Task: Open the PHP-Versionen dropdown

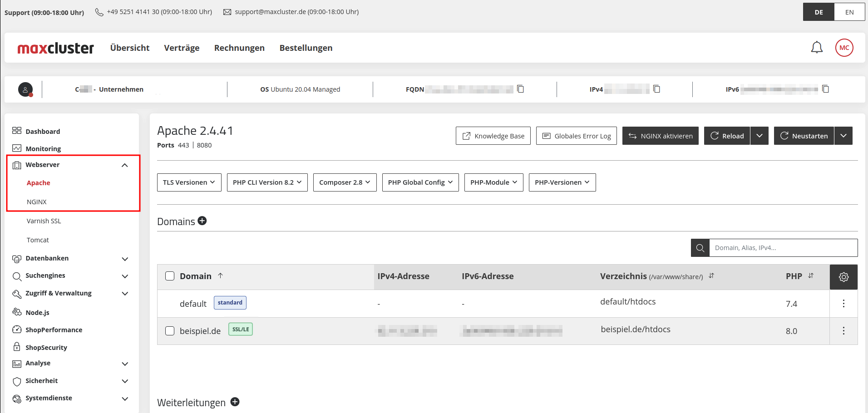Action: (562, 182)
